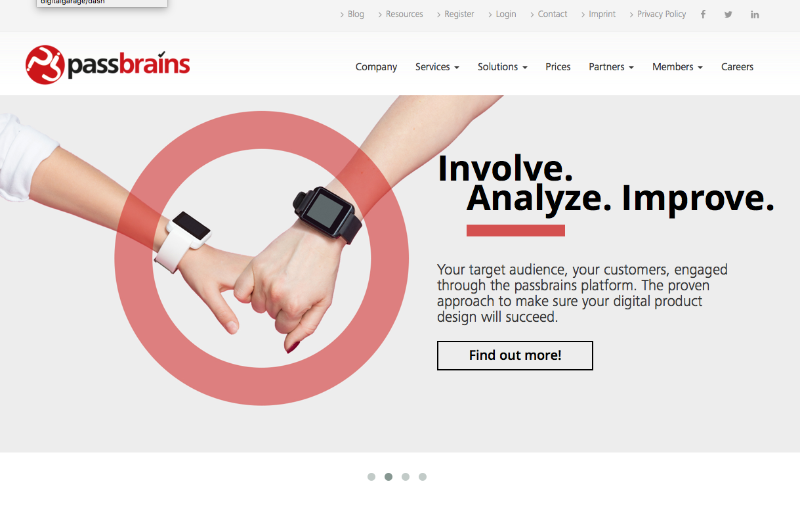The width and height of the screenshot is (800, 509).
Task: Open the Company menu item
Action: coord(376,67)
